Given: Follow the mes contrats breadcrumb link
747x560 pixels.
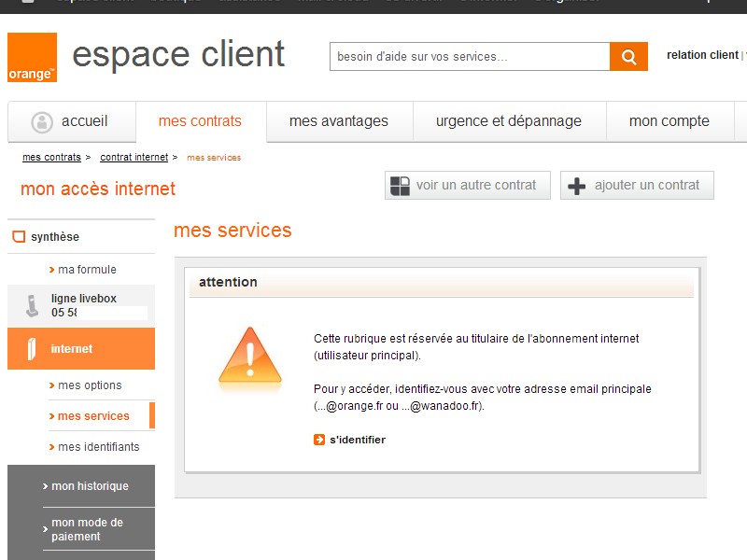Looking at the screenshot, I should (x=51, y=157).
